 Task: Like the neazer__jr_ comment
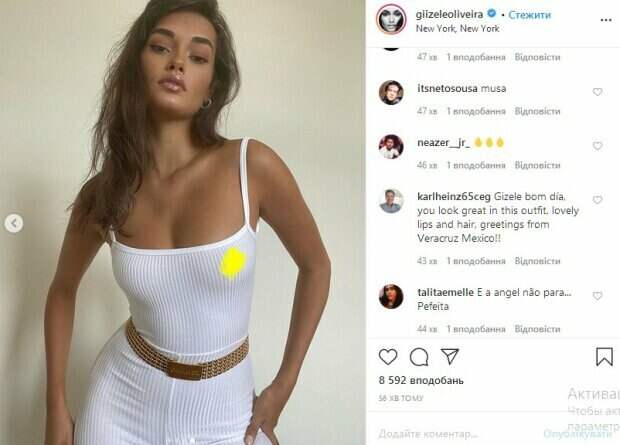click(x=597, y=146)
